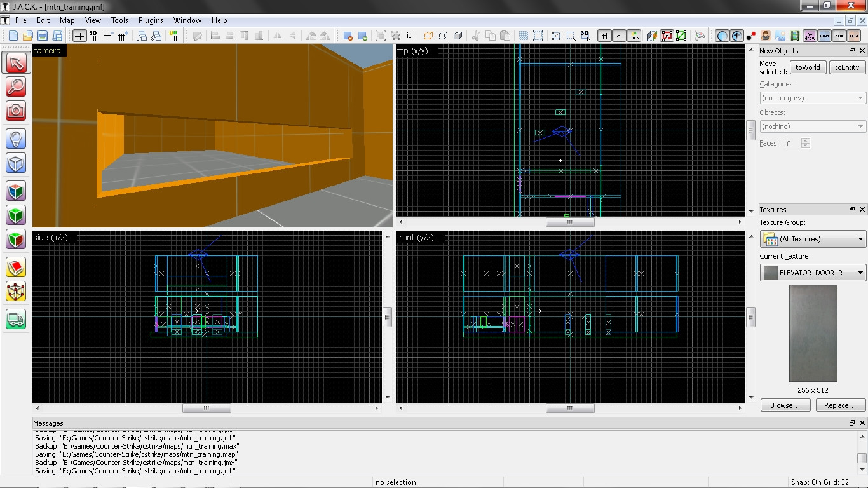Click the toWorld button

point(808,67)
